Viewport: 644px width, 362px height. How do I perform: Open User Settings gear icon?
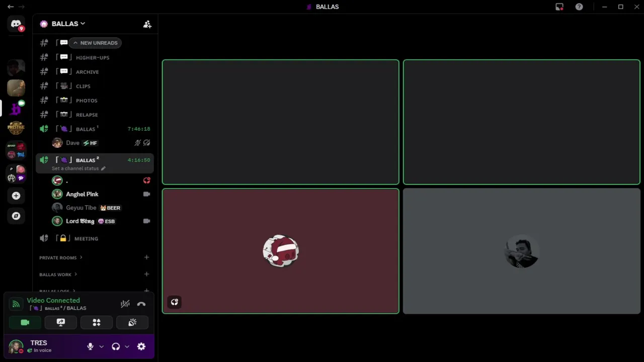click(141, 346)
